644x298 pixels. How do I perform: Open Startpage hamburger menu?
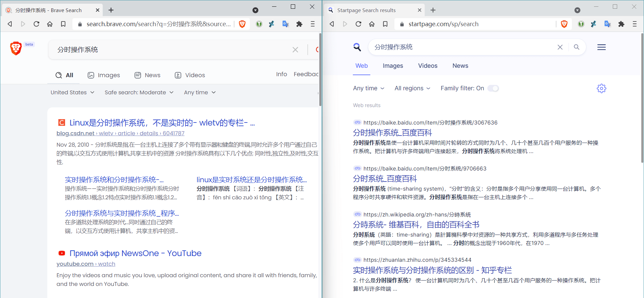click(x=601, y=47)
